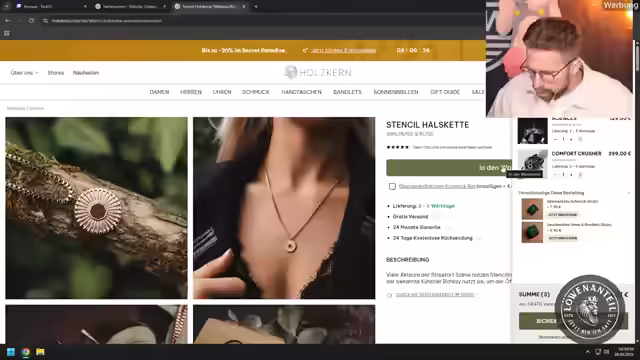Add first gift packaging upsell via its button
Viewport: 640px width, 360px height.
click(562, 215)
